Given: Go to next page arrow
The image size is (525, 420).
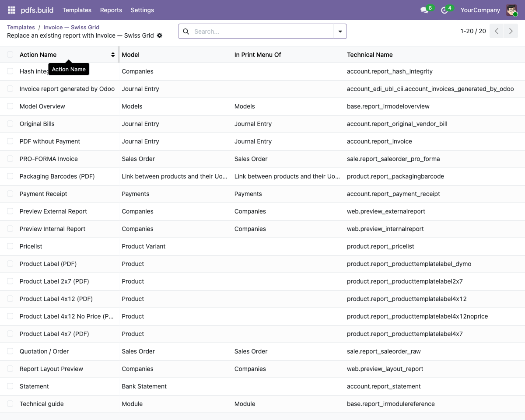Looking at the screenshot, I should 511,31.
